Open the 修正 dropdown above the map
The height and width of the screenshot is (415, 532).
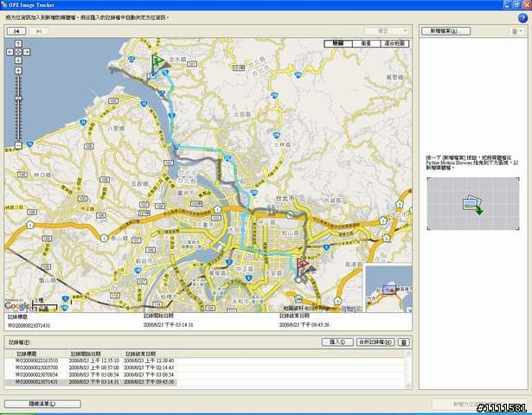[387, 31]
